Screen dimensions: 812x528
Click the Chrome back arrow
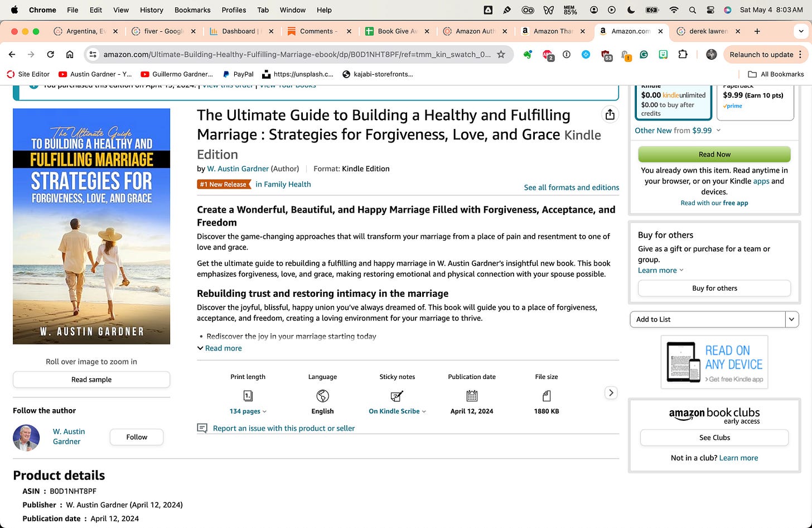click(12, 54)
